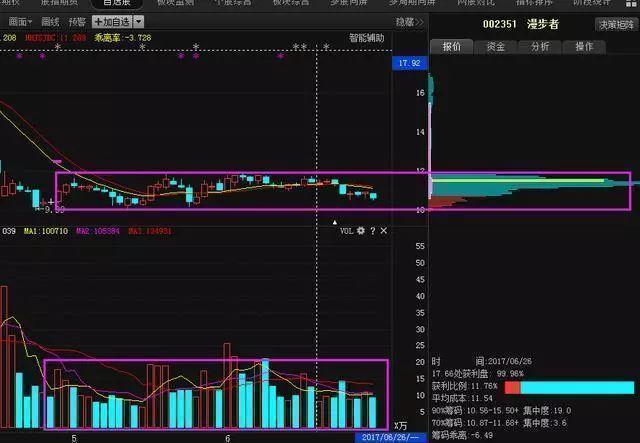Image resolution: width=640 pixels, height=443 pixels.
Task: Expand the arrow next to 加自选
Action: [138, 21]
